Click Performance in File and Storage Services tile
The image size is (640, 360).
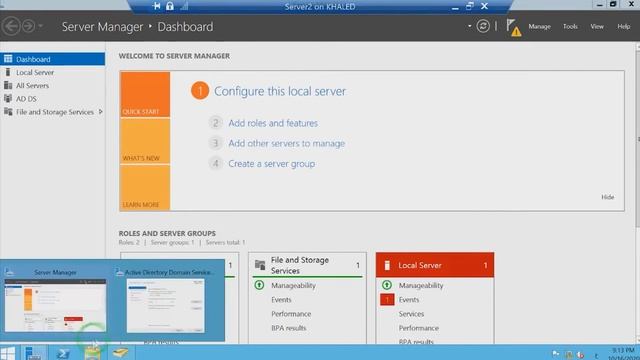coord(291,314)
